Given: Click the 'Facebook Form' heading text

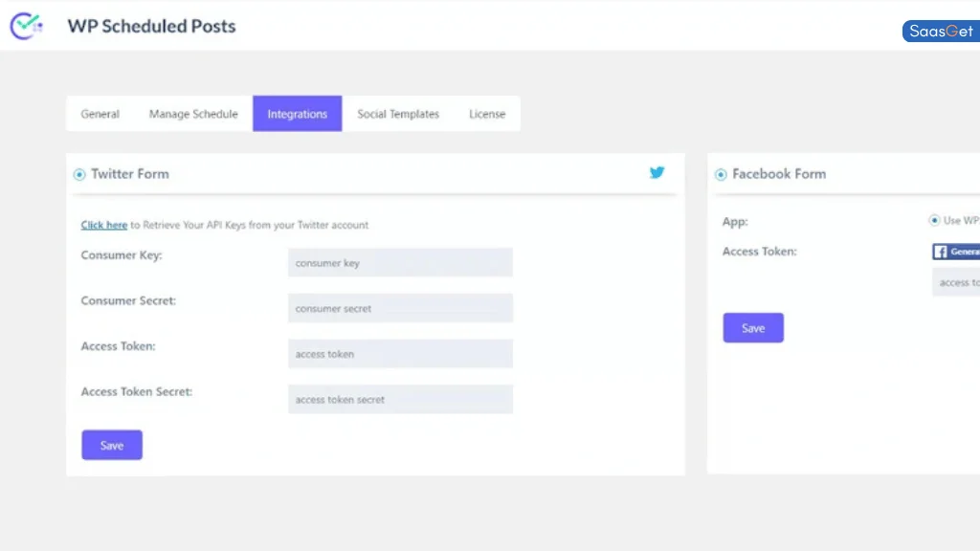Looking at the screenshot, I should [x=779, y=174].
